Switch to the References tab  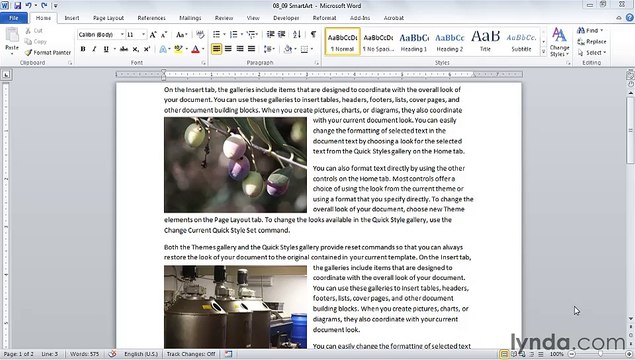151,18
